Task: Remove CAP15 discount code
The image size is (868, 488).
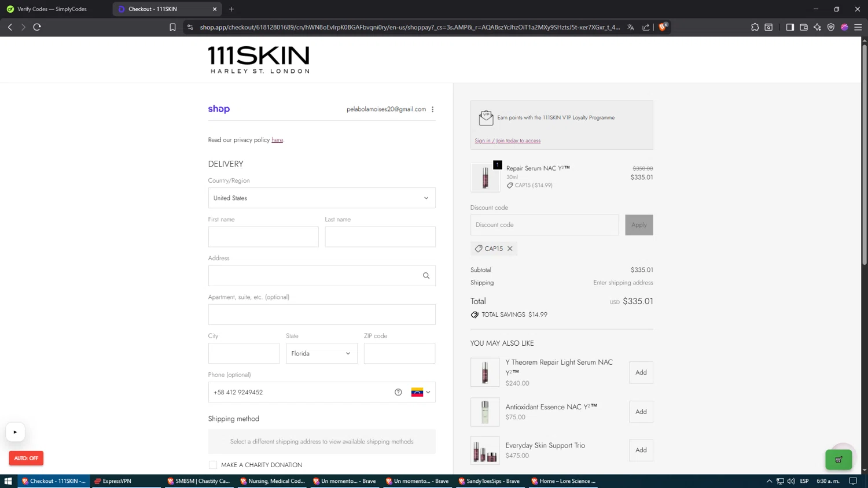Action: (510, 249)
